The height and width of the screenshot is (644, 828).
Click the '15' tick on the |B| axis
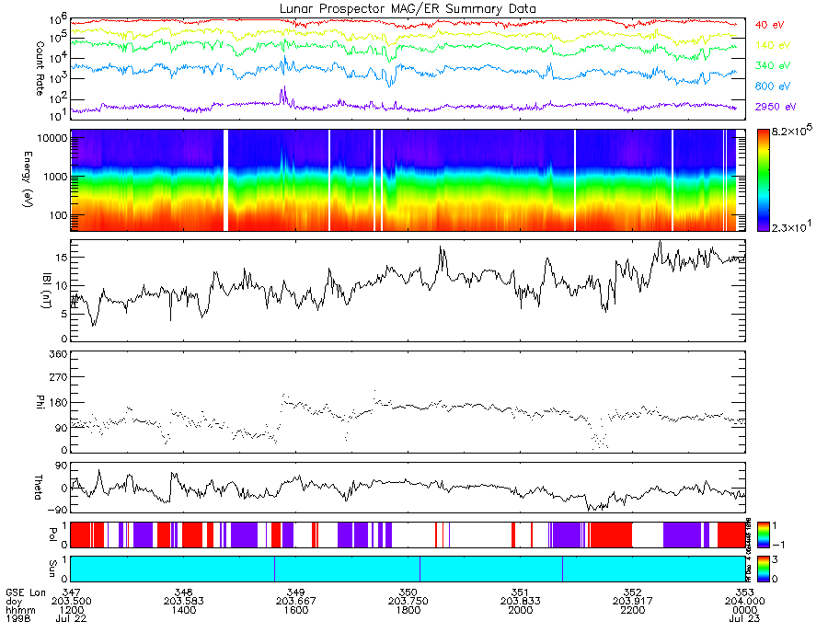62,257
